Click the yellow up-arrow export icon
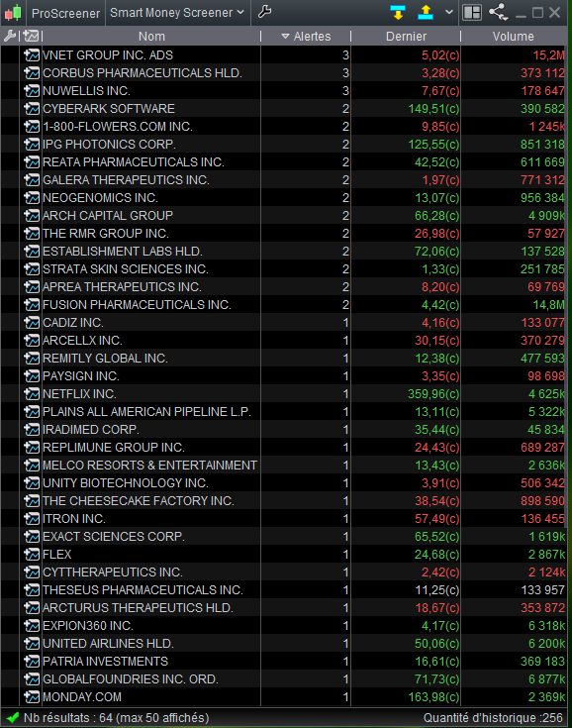 pyautogui.click(x=425, y=13)
